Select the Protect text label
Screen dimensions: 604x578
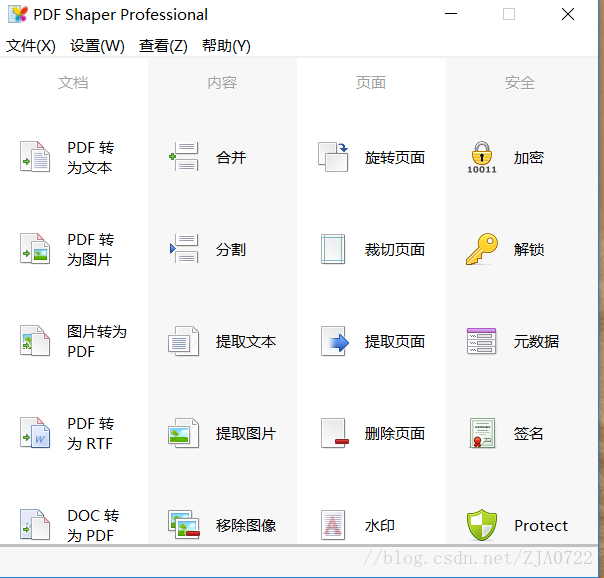click(541, 526)
